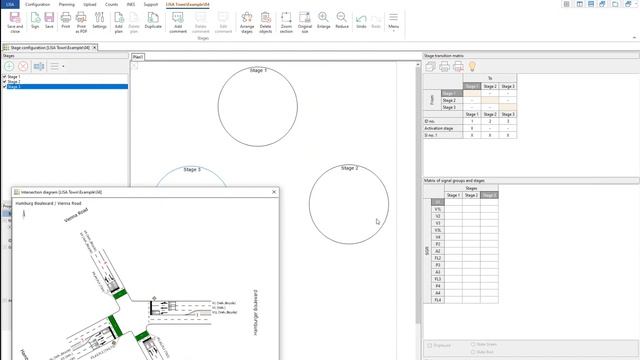Click the Arrange stages icon
This screenshot has height=360, width=640.
pyautogui.click(x=247, y=22)
